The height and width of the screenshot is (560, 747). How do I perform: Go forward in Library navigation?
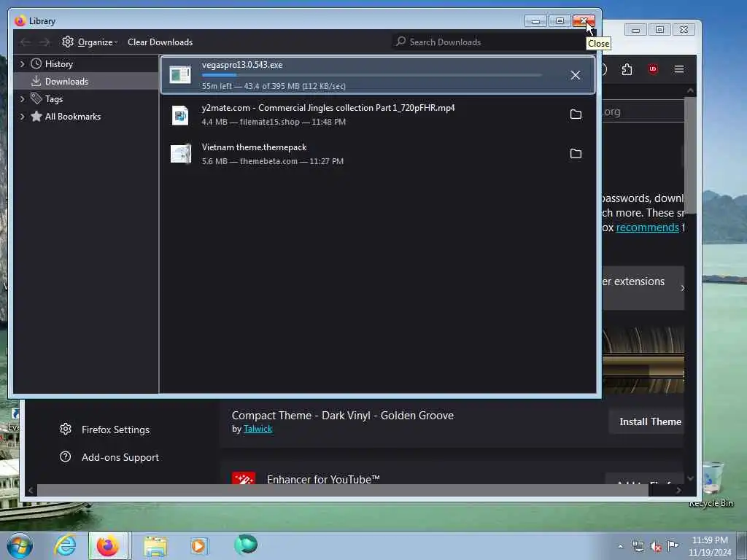tap(44, 42)
